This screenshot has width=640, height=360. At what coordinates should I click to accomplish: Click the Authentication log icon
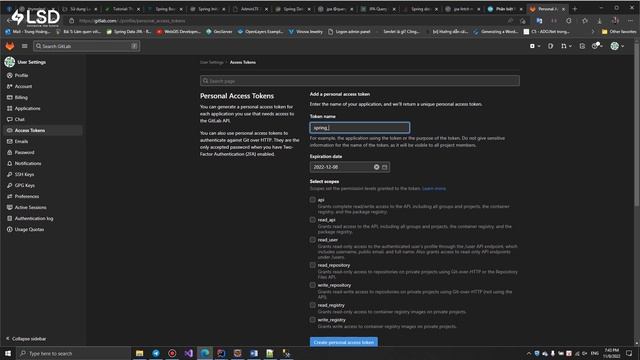tap(9, 219)
